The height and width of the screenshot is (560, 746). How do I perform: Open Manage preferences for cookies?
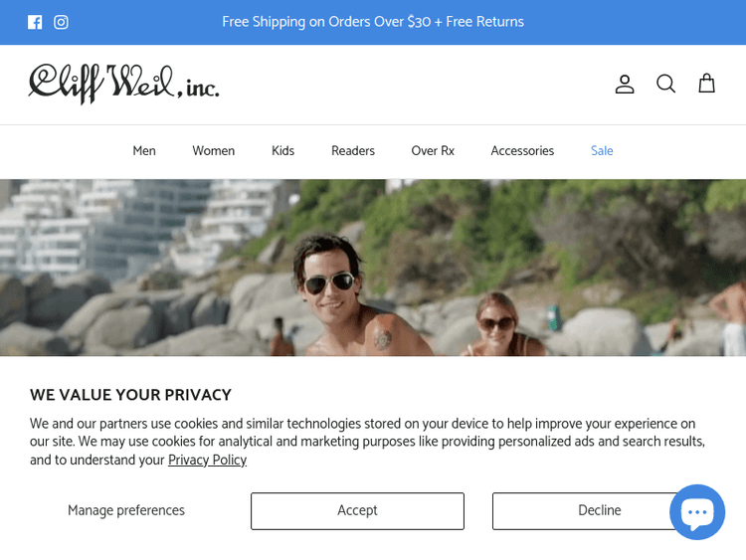click(x=126, y=510)
